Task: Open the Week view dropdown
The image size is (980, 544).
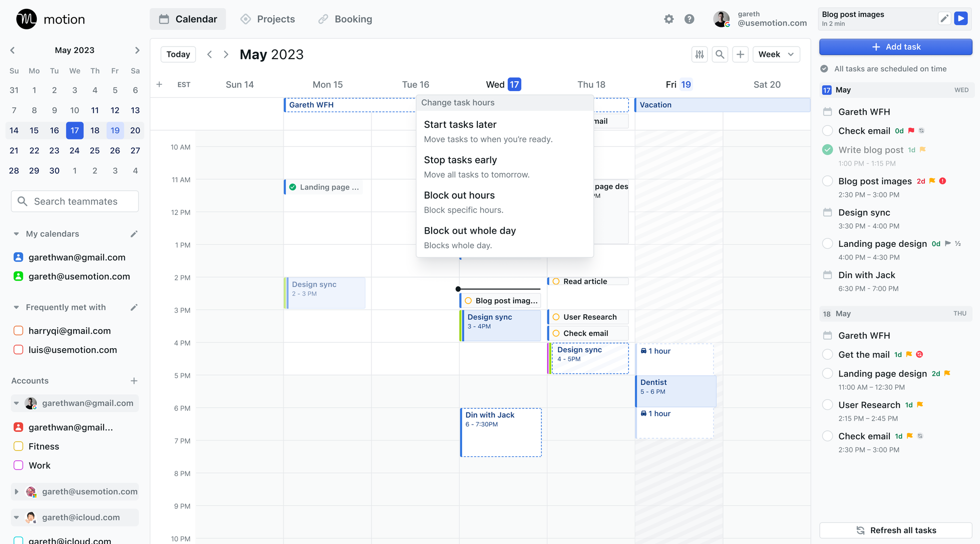Action: (776, 54)
